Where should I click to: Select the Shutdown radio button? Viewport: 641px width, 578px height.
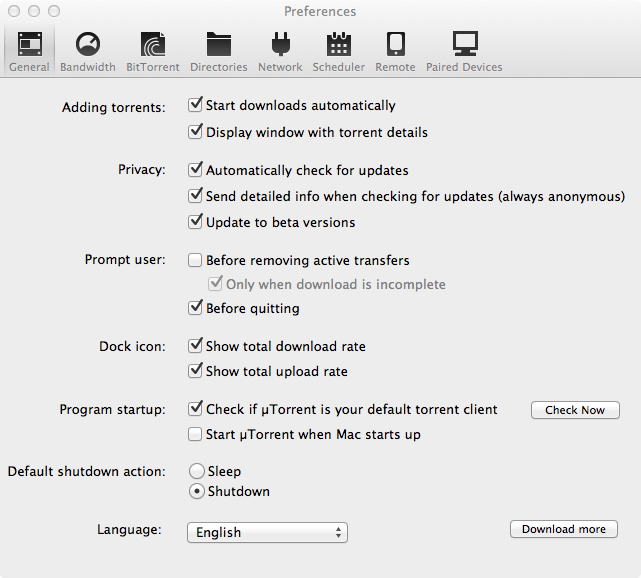point(197,491)
